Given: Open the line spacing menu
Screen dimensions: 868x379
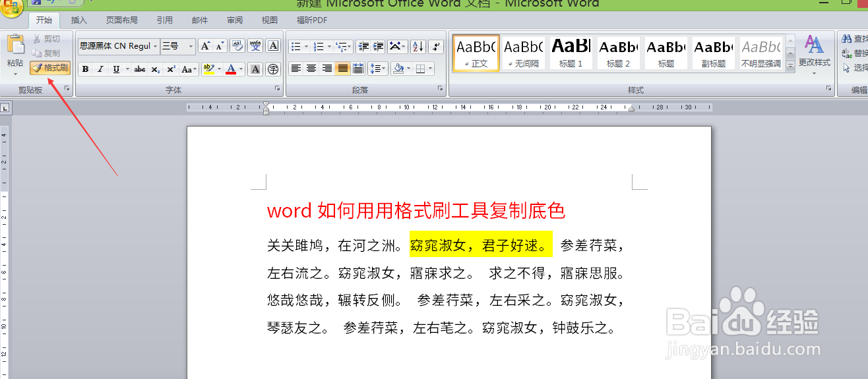Looking at the screenshot, I should click(378, 69).
